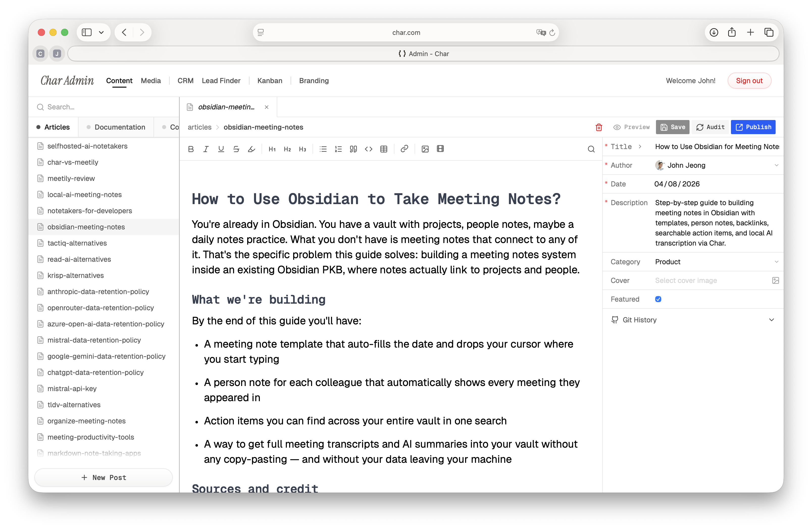
Task: Open the tactiq-alternatives article
Action: tap(104, 243)
